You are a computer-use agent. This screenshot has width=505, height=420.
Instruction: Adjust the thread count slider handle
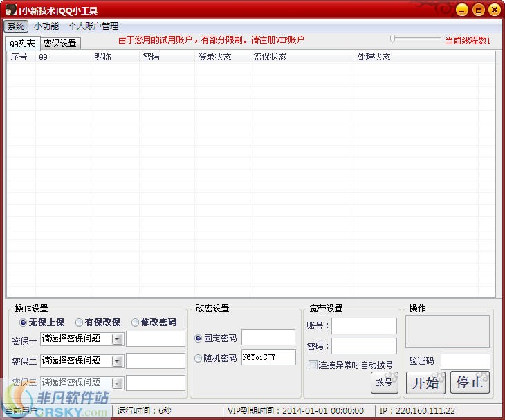click(392, 39)
